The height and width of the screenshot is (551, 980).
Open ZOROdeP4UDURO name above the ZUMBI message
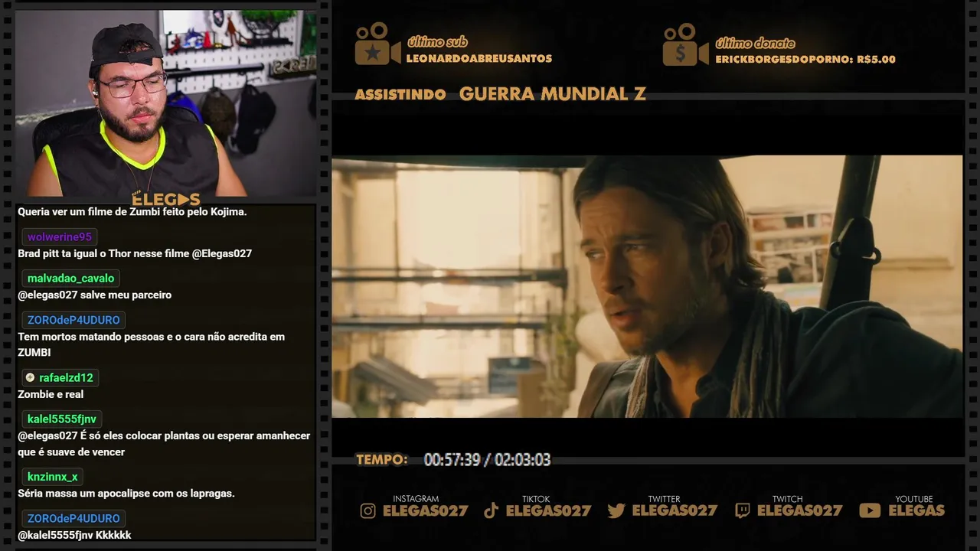tap(73, 320)
